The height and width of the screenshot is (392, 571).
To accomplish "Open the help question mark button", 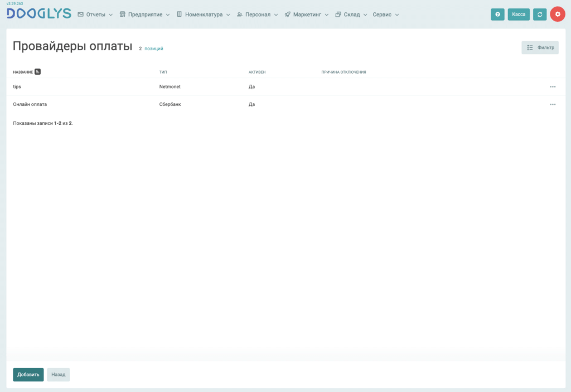I will [497, 14].
